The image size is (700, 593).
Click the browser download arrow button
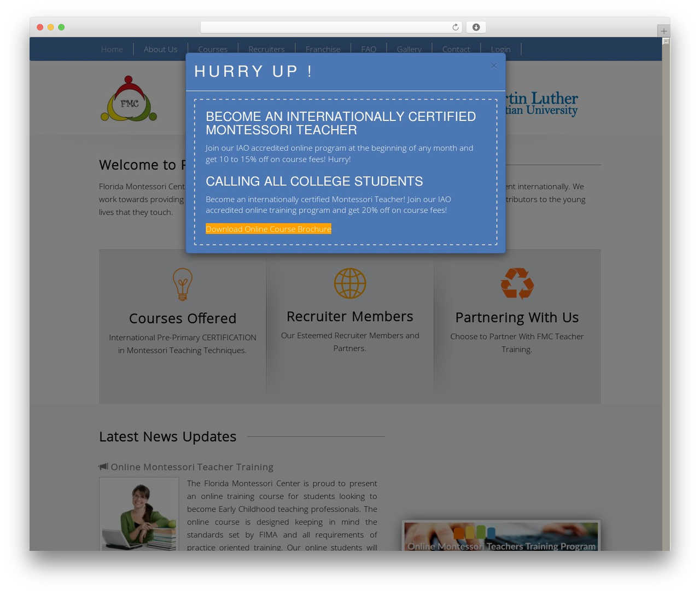click(x=476, y=27)
